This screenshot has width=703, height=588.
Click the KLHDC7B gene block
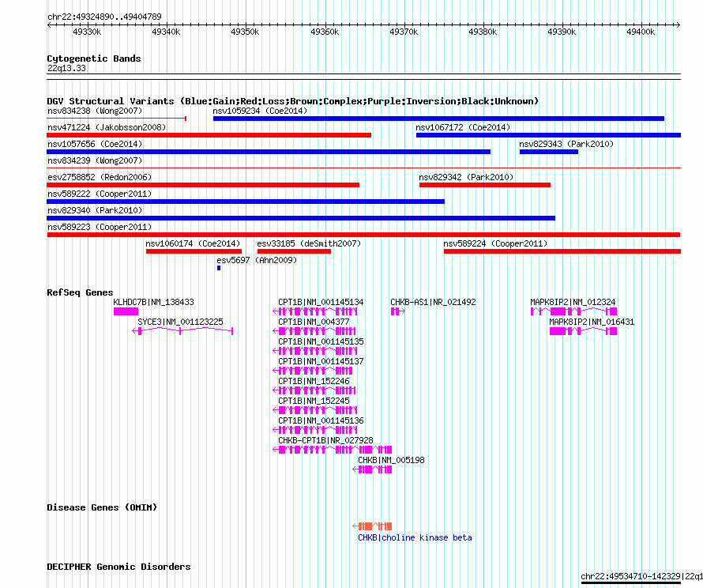point(126,311)
